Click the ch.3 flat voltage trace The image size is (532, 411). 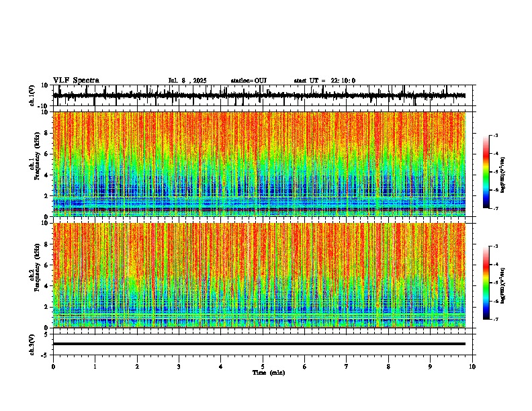coord(259,344)
